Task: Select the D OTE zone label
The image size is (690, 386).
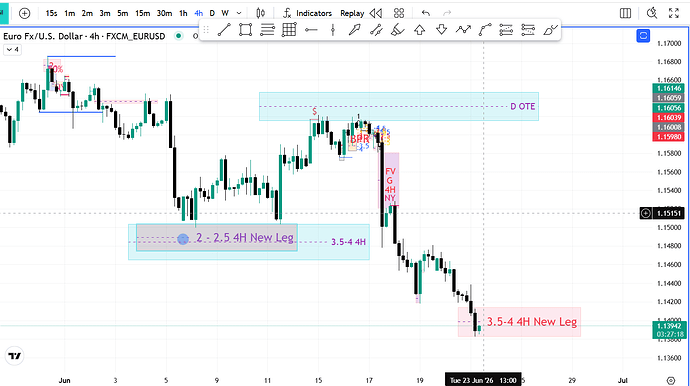Action: 523,107
